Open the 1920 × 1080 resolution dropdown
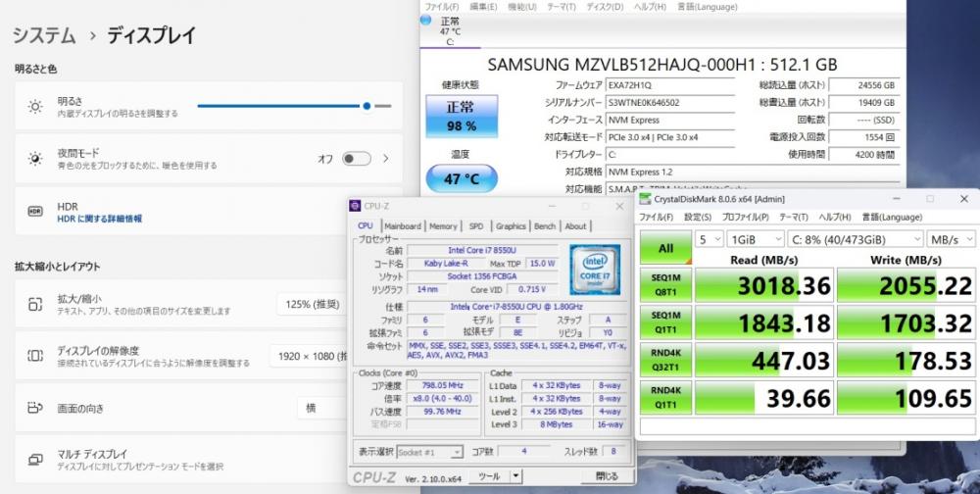Image resolution: width=980 pixels, height=494 pixels. coord(310,356)
